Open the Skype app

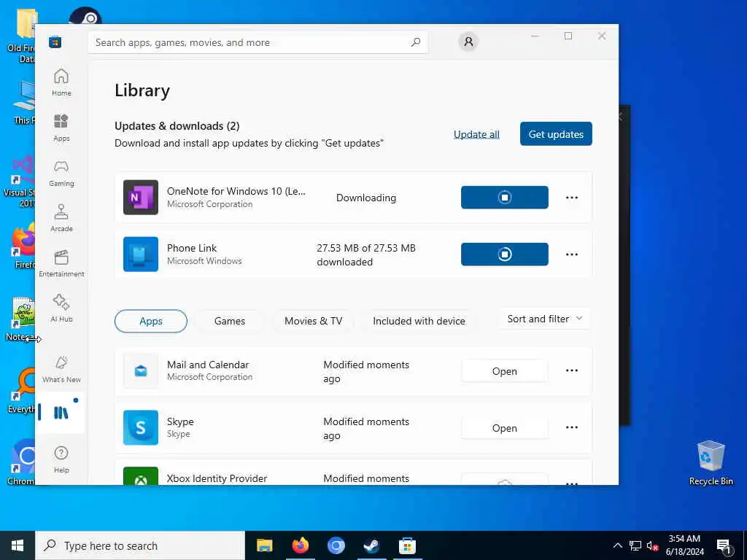(505, 428)
